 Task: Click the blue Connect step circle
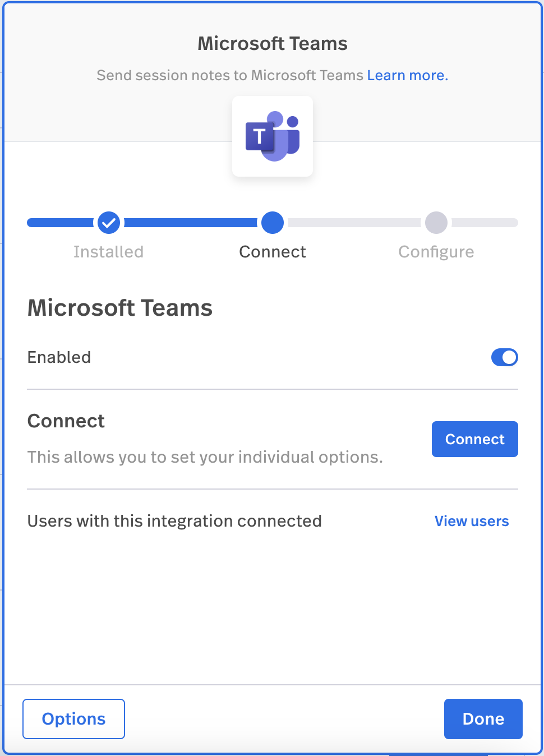pos(273,223)
